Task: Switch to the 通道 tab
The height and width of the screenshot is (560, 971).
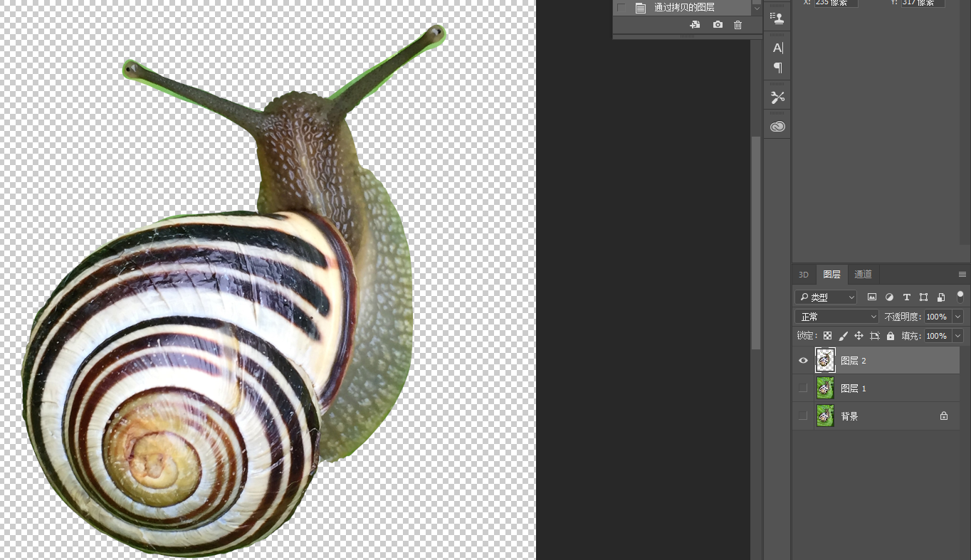Action: coord(863,275)
